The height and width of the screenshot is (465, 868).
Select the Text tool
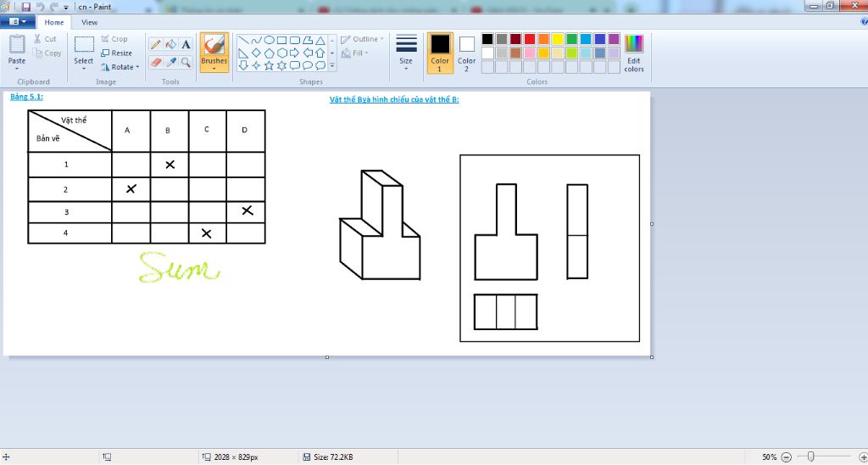[x=186, y=44]
